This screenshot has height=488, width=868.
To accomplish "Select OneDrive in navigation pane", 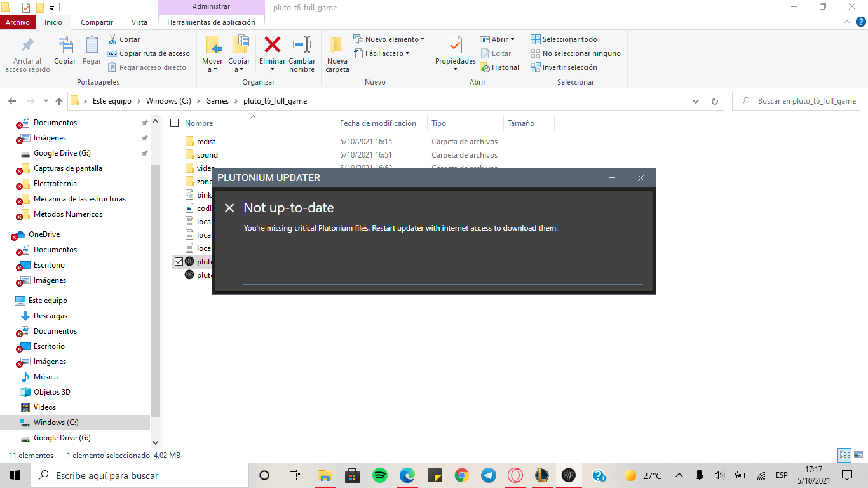I will (x=44, y=234).
